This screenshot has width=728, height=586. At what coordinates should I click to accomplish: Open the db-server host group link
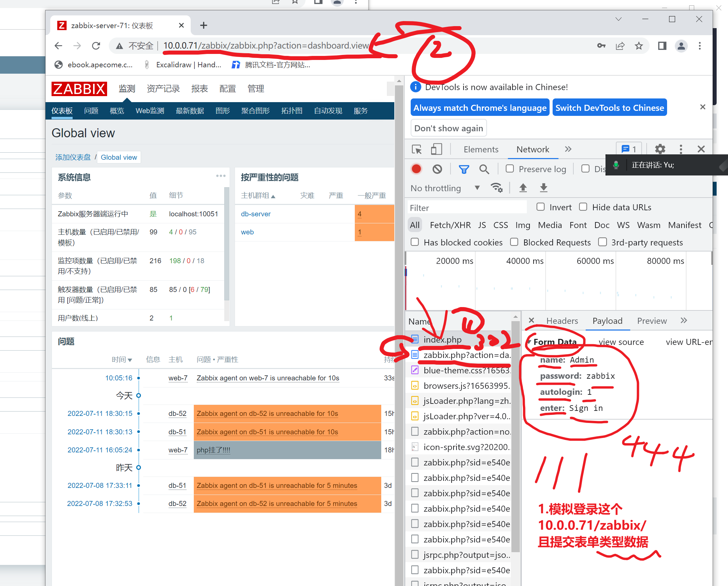[256, 214]
